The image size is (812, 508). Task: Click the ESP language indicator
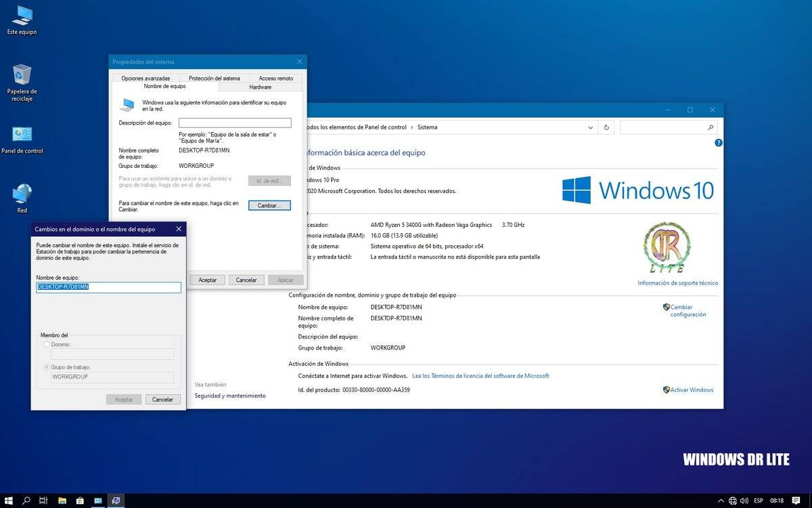[759, 501]
